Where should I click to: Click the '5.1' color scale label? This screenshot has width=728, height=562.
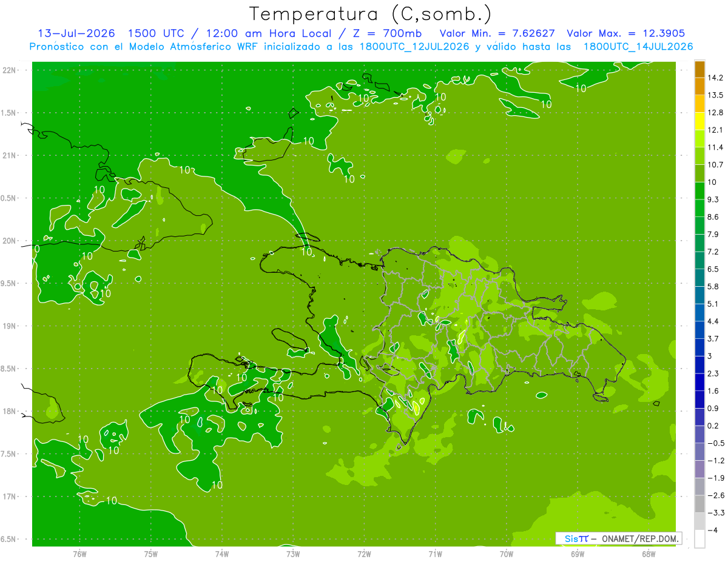[x=713, y=304]
